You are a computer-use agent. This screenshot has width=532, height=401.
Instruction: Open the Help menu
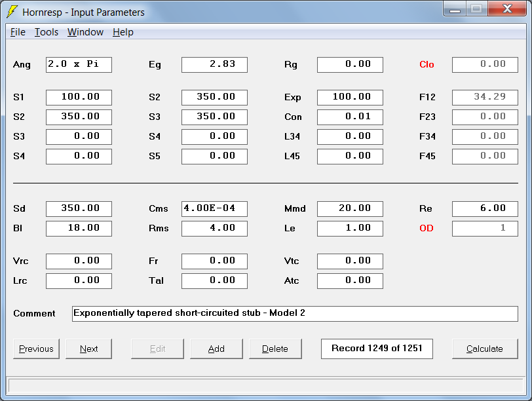click(123, 32)
